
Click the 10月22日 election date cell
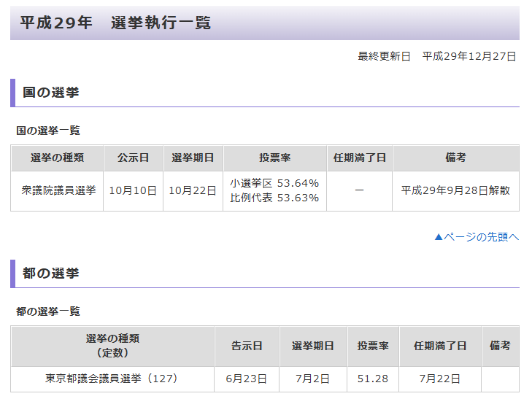coord(193,190)
